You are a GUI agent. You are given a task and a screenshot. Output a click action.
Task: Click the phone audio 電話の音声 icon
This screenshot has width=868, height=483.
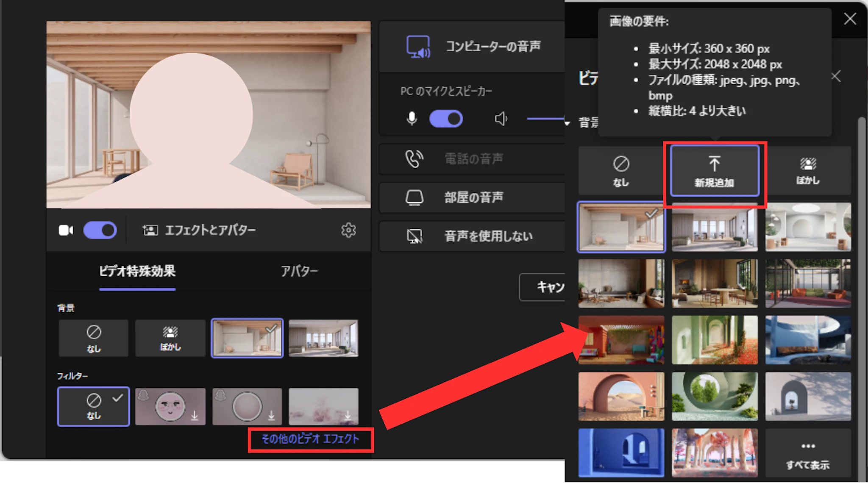pyautogui.click(x=414, y=159)
